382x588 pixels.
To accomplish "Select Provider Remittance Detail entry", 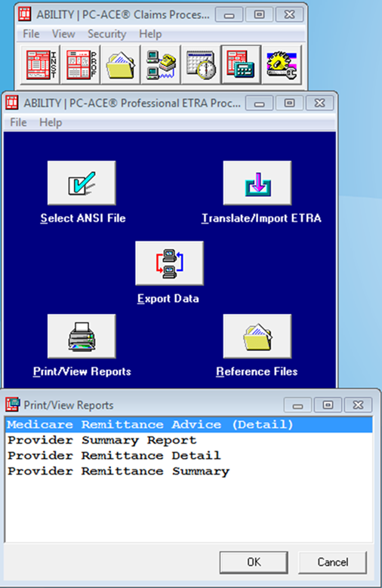I will [189, 456].
